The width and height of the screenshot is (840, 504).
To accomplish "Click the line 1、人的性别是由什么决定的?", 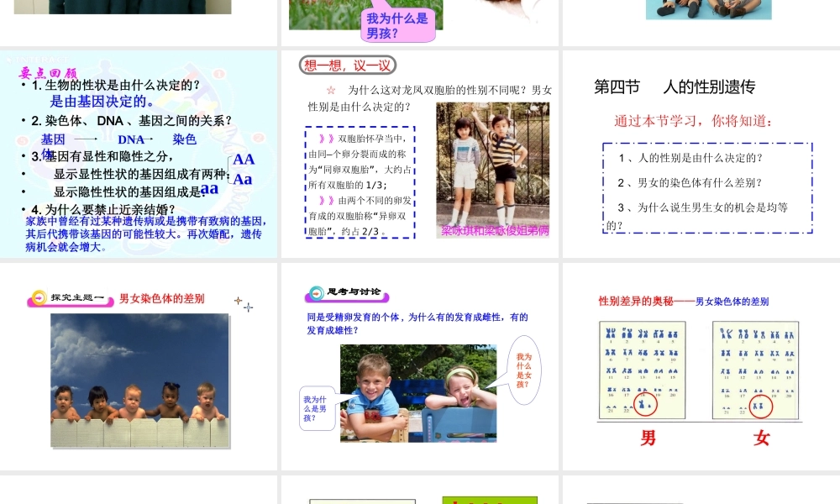I will (690, 158).
